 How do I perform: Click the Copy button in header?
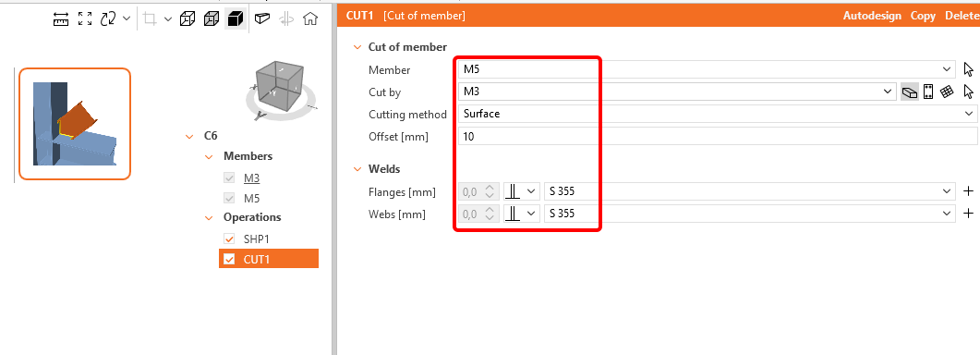pyautogui.click(x=923, y=16)
